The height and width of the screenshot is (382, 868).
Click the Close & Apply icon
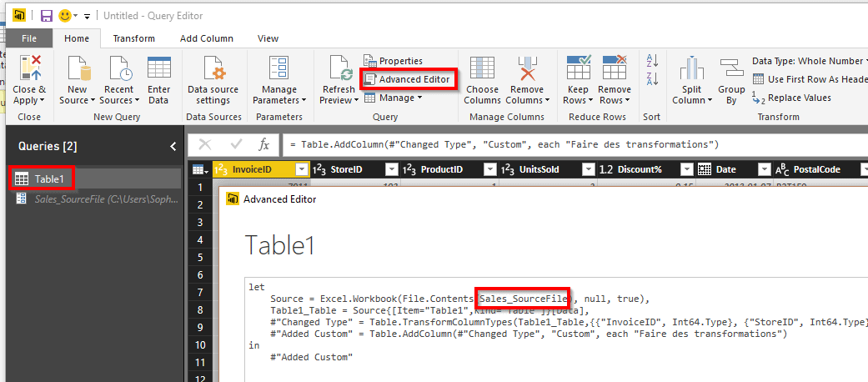click(x=29, y=68)
